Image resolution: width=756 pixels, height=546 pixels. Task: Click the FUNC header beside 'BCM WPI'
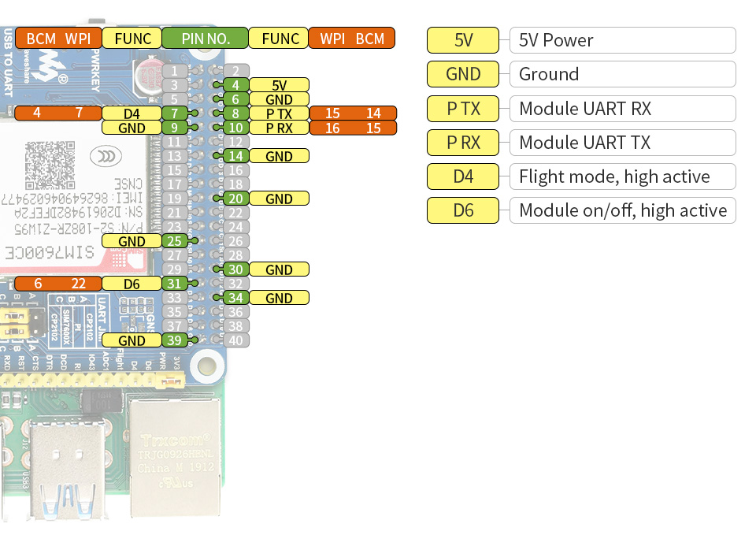[132, 38]
